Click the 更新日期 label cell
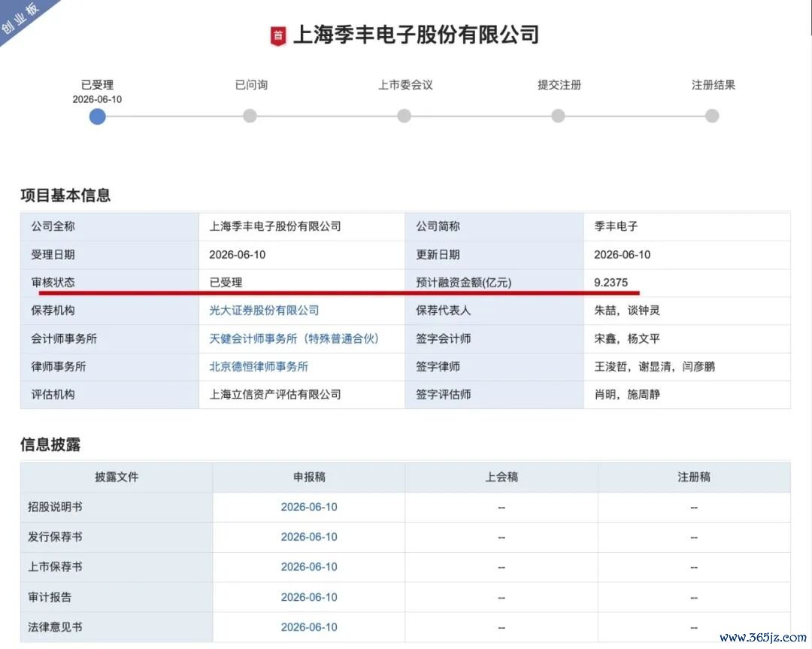Screen dimensions: 812x649 (x=494, y=255)
